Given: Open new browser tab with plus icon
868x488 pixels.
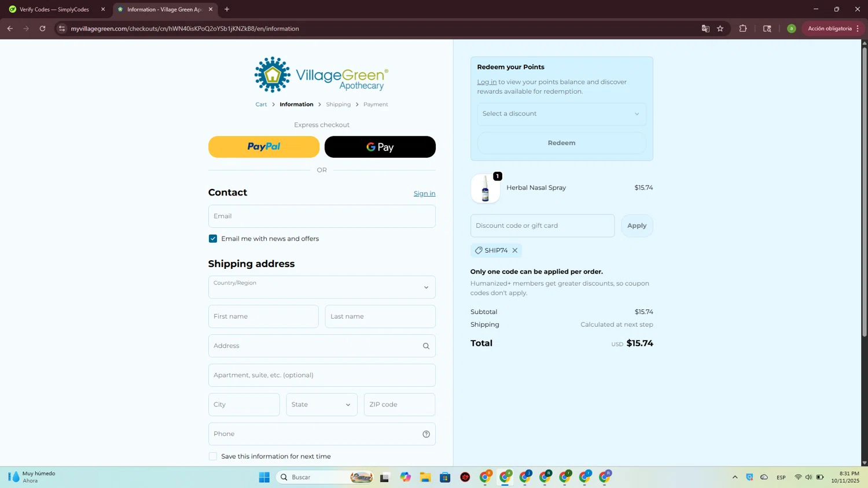Looking at the screenshot, I should pos(227,9).
